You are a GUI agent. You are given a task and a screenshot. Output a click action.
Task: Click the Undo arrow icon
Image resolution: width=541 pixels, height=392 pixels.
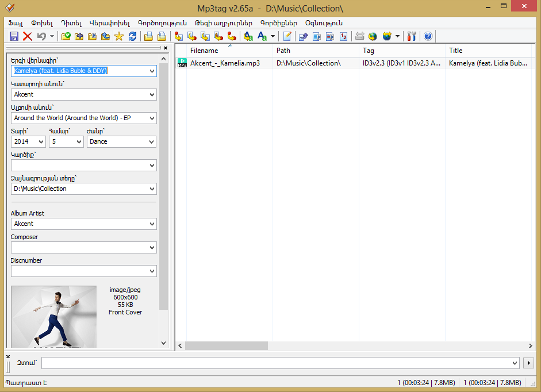[x=42, y=36]
